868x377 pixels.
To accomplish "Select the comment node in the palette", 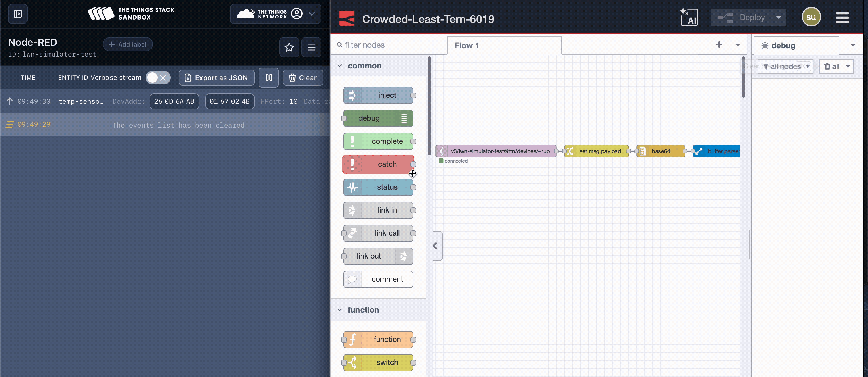I will click(378, 279).
